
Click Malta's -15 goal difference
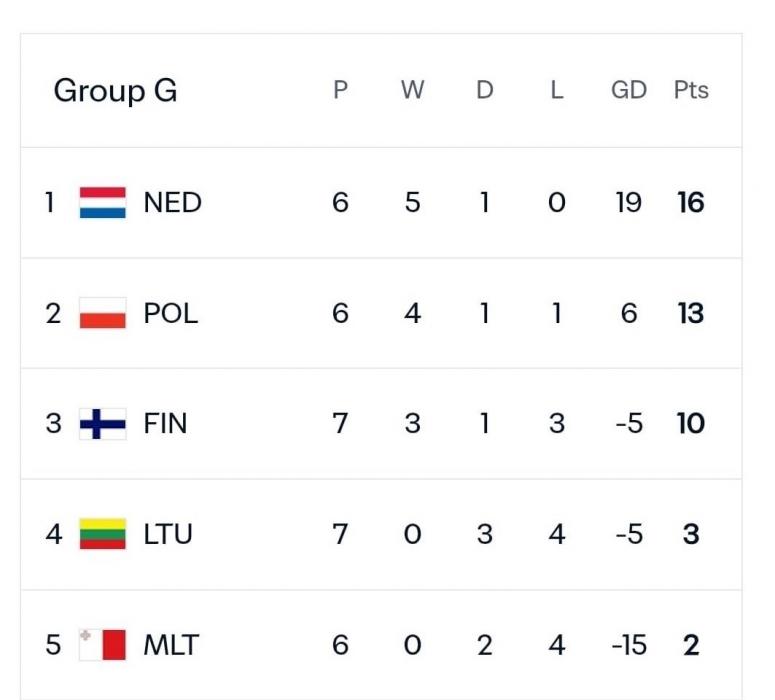(629, 645)
